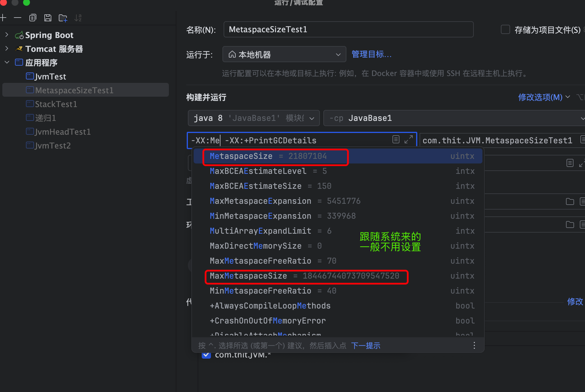Click the copy configuration icon
Viewport: 585px width, 392px height.
[x=33, y=18]
